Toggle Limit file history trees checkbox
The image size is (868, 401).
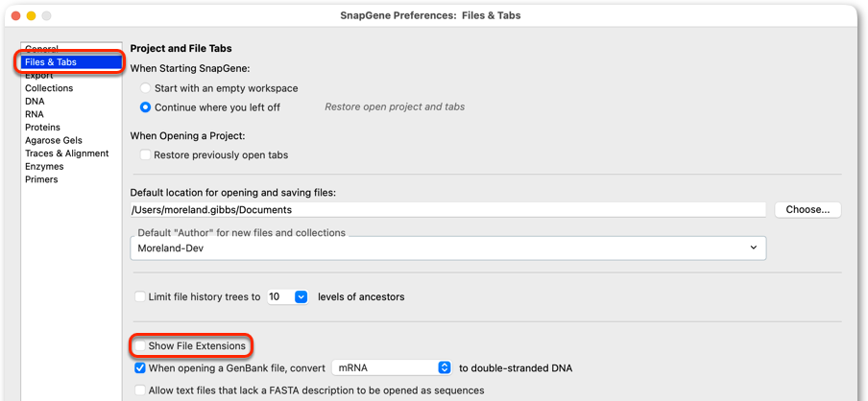click(x=140, y=297)
